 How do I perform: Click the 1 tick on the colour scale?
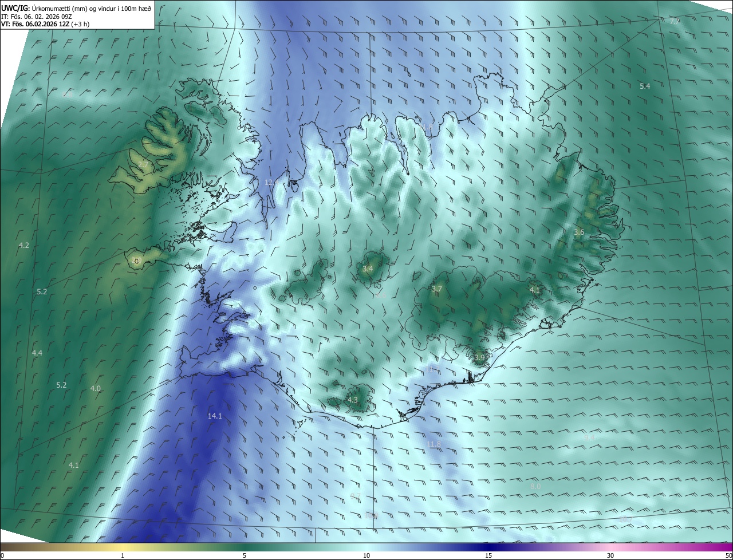click(x=123, y=555)
